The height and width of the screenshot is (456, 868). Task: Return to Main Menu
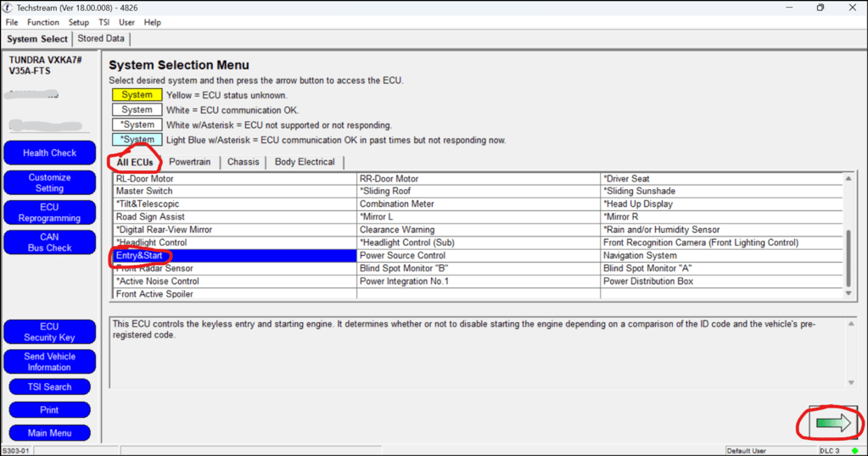[50, 433]
